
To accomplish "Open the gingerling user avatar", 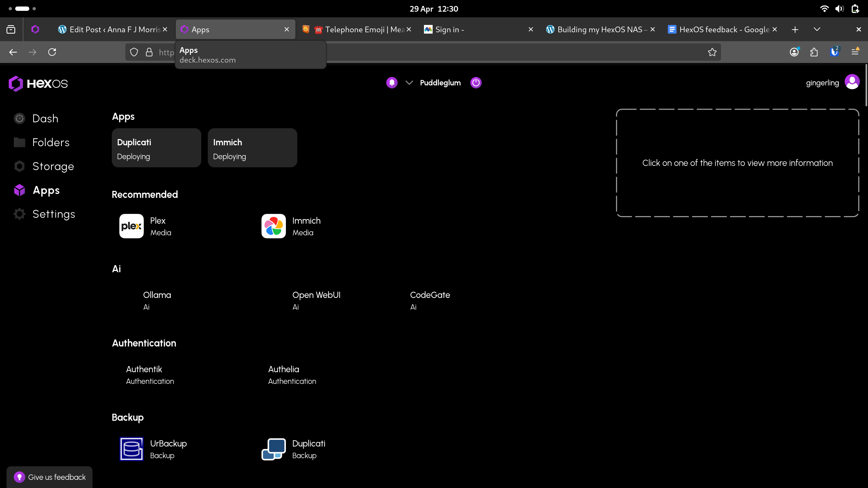I will point(852,82).
